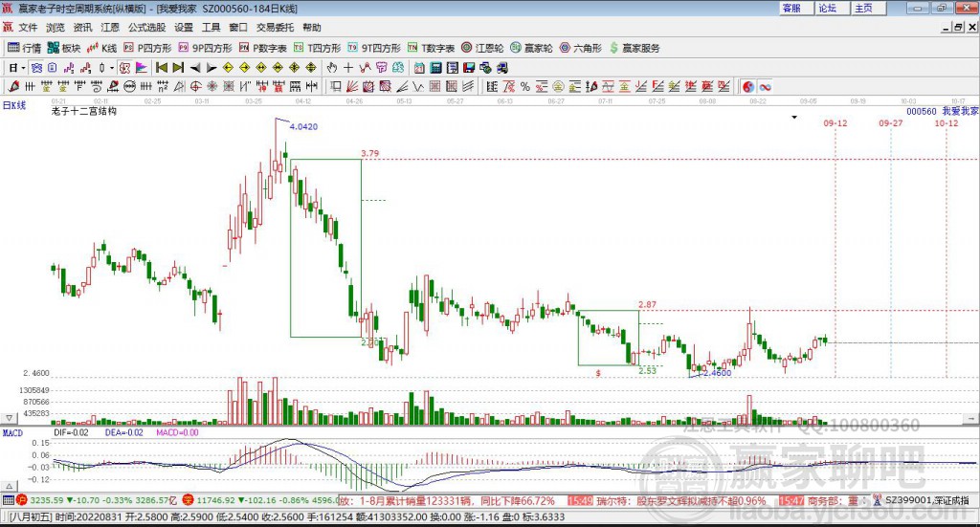Open the 公式选股 menu
The height and width of the screenshot is (527, 980).
pos(146,28)
